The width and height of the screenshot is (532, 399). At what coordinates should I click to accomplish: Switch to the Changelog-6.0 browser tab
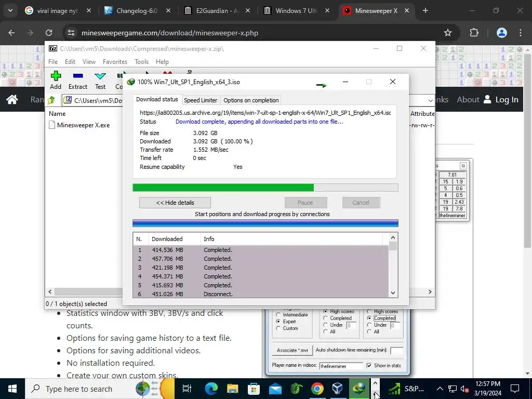(137, 10)
